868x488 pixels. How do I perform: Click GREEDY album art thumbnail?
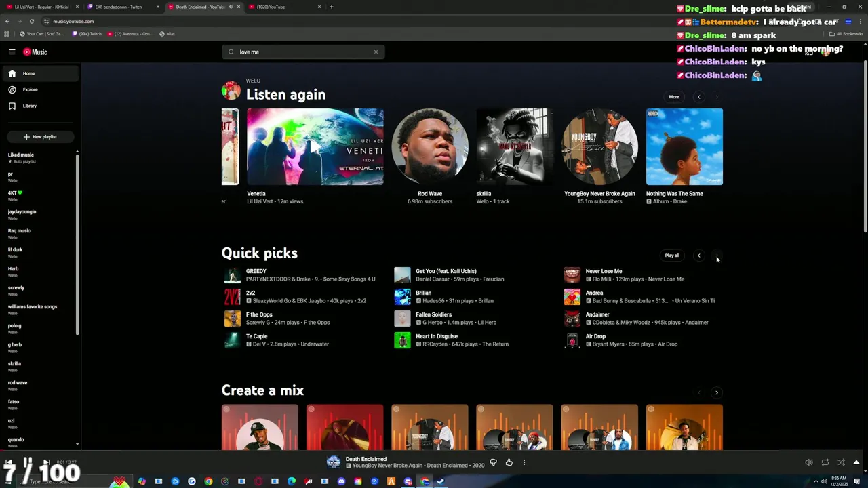[x=233, y=275]
